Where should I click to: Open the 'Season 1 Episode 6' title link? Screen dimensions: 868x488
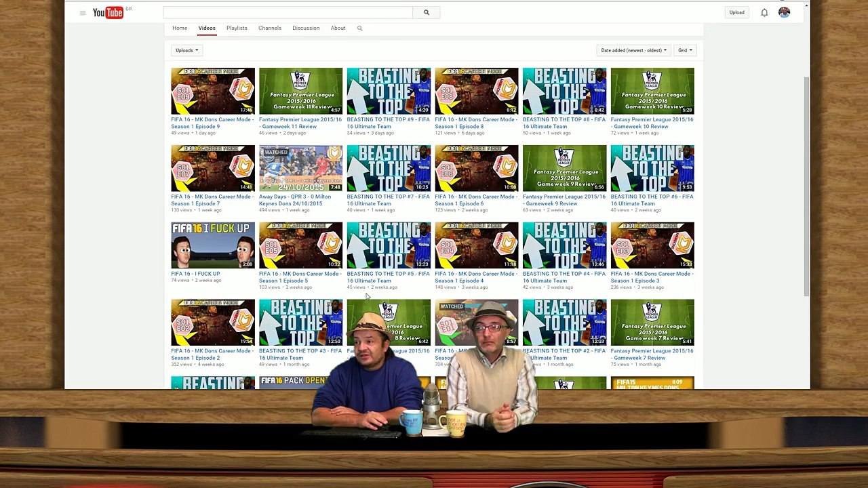pos(476,200)
